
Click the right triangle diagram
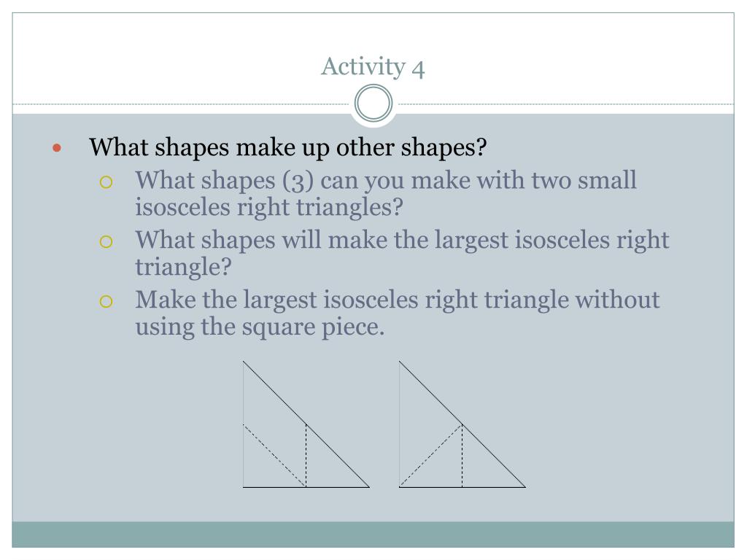tap(462, 424)
